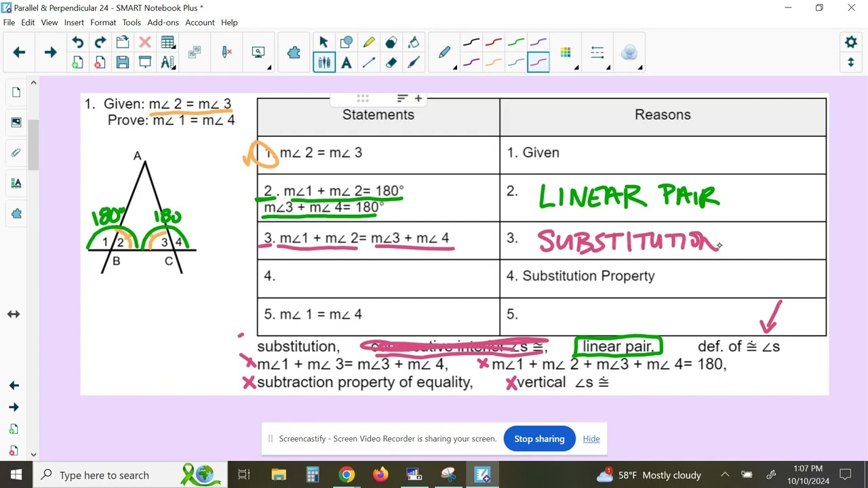Viewport: 868px width, 488px height.
Task: Click the Hide link in Screencastify bar
Action: click(x=591, y=439)
